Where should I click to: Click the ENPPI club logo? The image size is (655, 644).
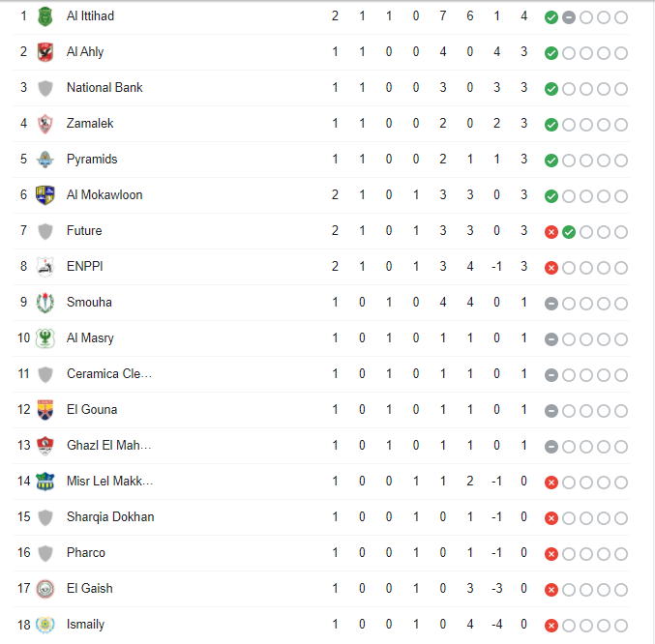coord(45,267)
